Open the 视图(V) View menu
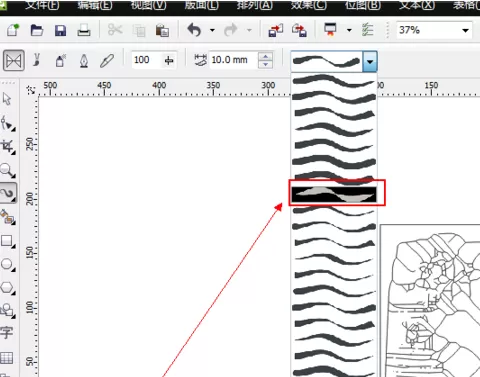This screenshot has width=480, height=377. coord(148,5)
